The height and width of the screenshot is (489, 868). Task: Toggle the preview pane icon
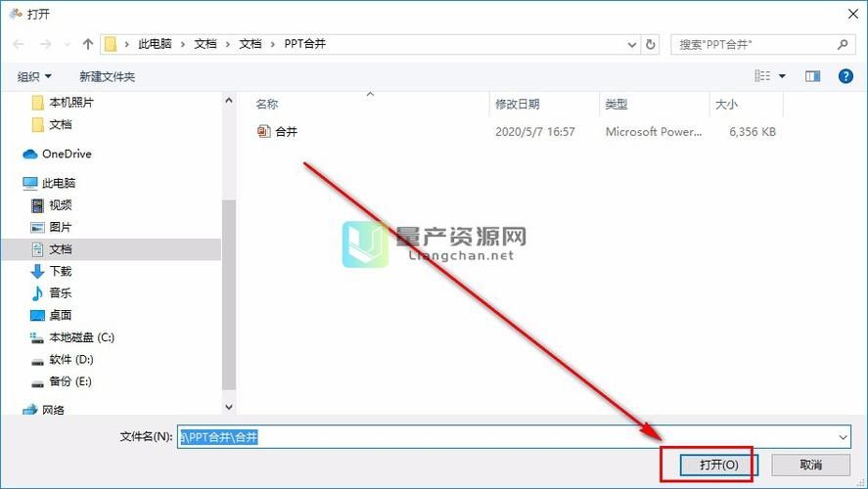[x=812, y=76]
